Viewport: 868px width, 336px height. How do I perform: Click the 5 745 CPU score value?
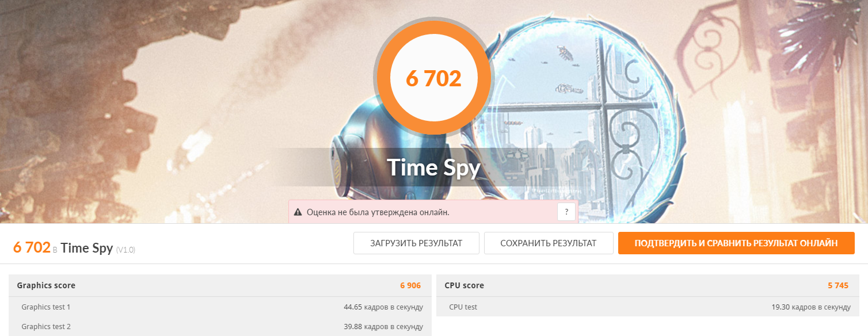click(x=838, y=285)
